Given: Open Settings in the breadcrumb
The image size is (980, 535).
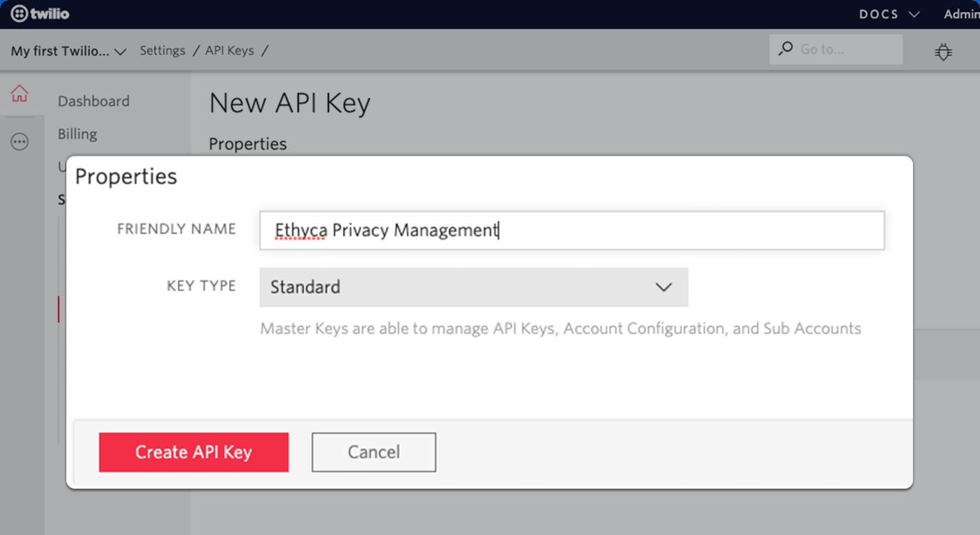Looking at the screenshot, I should 163,51.
